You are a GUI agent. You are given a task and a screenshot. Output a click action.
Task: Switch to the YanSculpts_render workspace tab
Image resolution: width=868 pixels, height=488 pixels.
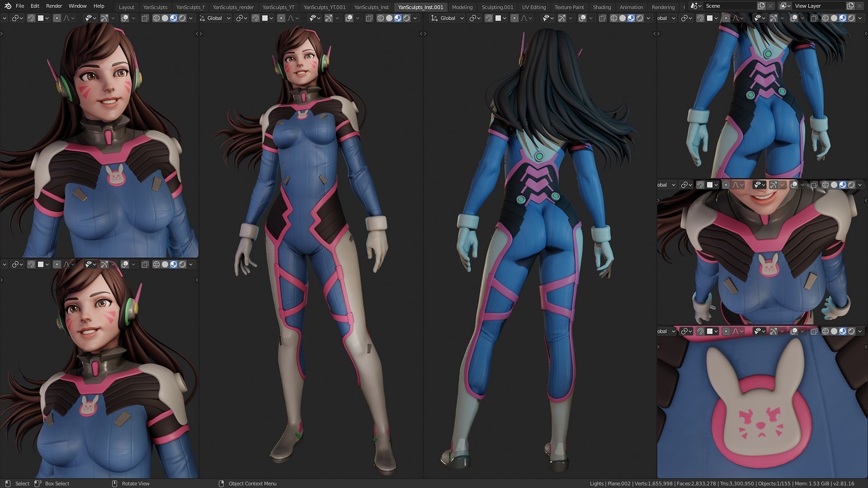click(233, 7)
